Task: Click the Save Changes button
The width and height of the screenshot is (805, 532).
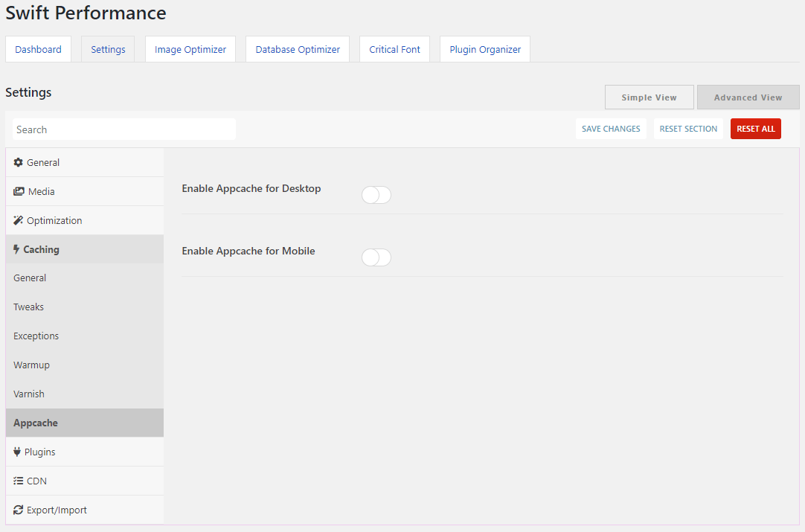Action: click(611, 129)
